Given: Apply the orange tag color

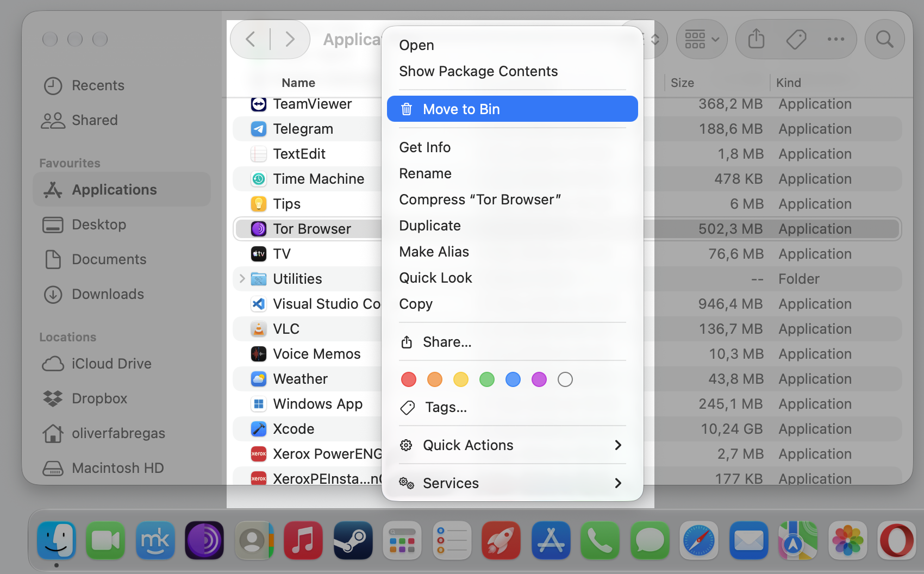Looking at the screenshot, I should [x=435, y=379].
